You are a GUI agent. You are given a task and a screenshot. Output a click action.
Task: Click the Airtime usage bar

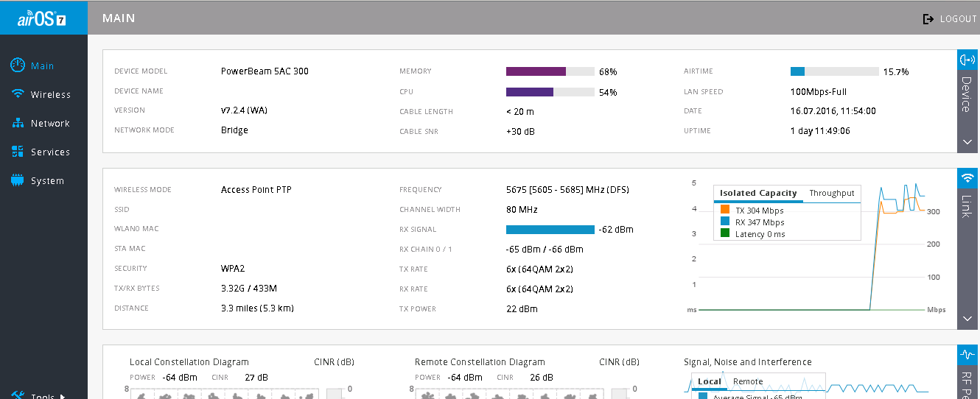834,71
